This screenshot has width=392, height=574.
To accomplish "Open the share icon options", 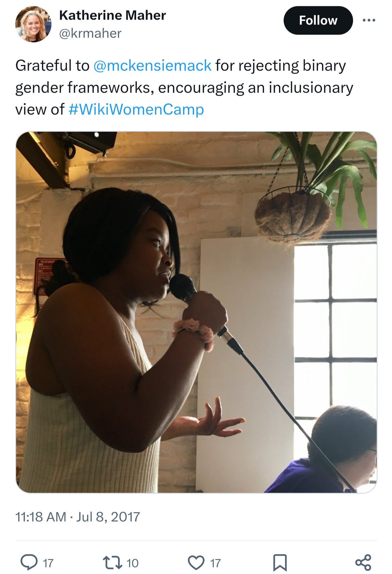I will pyautogui.click(x=363, y=563).
